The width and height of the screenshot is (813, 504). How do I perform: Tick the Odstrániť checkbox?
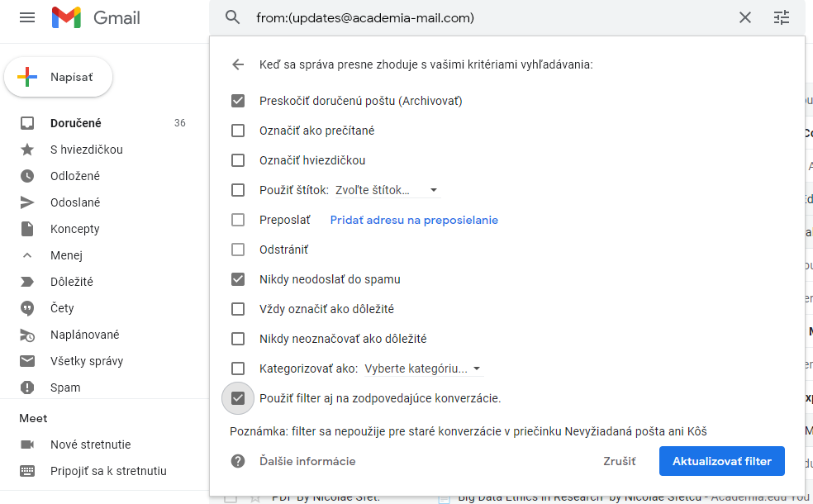(238, 250)
